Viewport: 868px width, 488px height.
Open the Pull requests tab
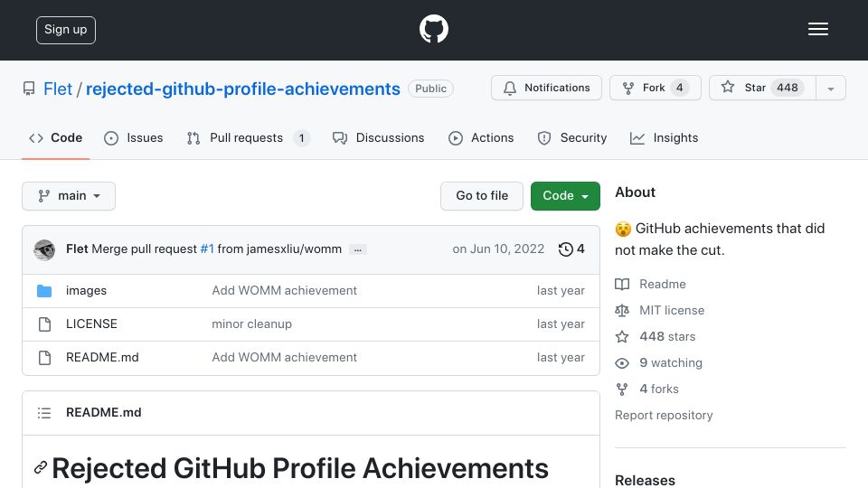248,137
